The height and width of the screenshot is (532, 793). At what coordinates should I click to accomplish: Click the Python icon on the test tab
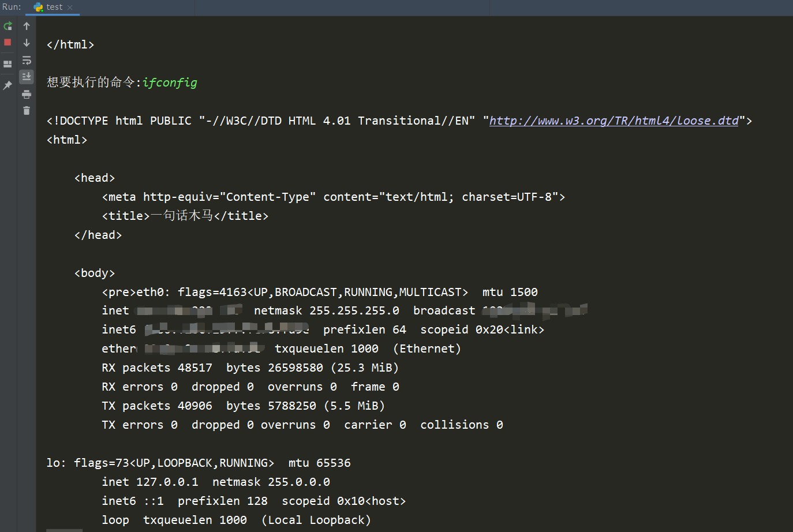tap(38, 7)
